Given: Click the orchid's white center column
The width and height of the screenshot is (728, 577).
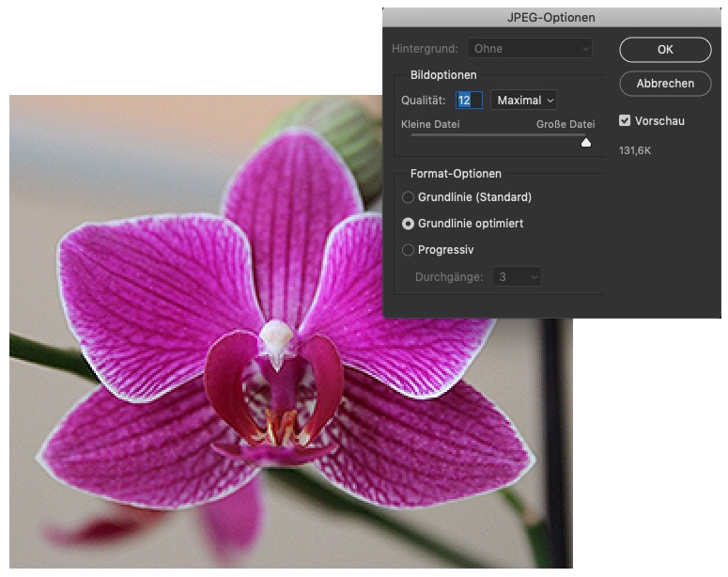Looking at the screenshot, I should (x=277, y=338).
